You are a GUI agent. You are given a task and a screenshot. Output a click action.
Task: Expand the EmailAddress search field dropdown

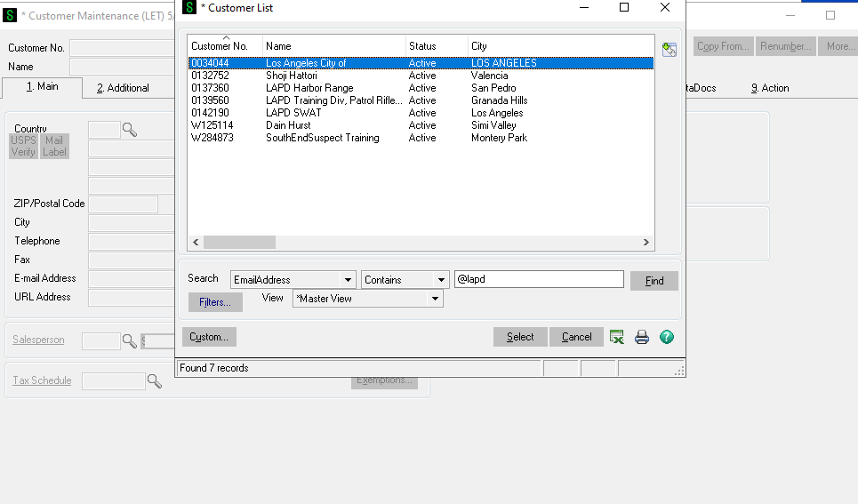pyautogui.click(x=348, y=280)
